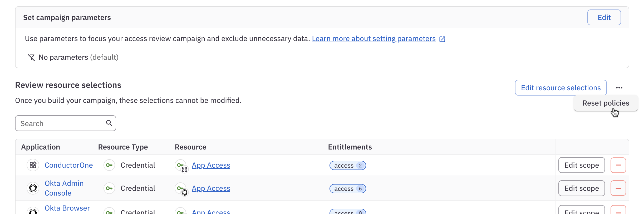Click the No parameters (default) text
The width and height of the screenshot is (644, 214).
pos(78,57)
